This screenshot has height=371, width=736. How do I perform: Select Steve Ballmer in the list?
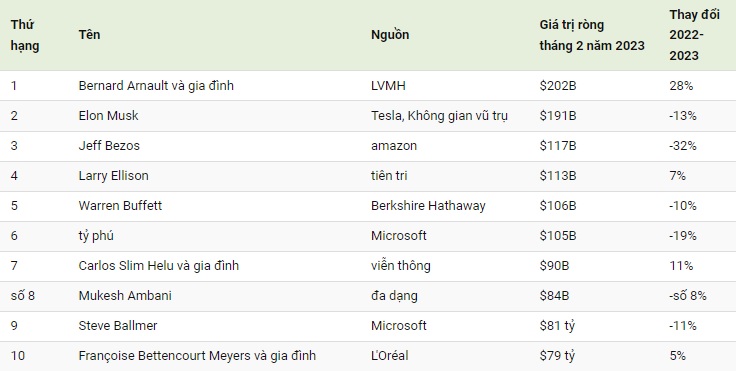(118, 325)
